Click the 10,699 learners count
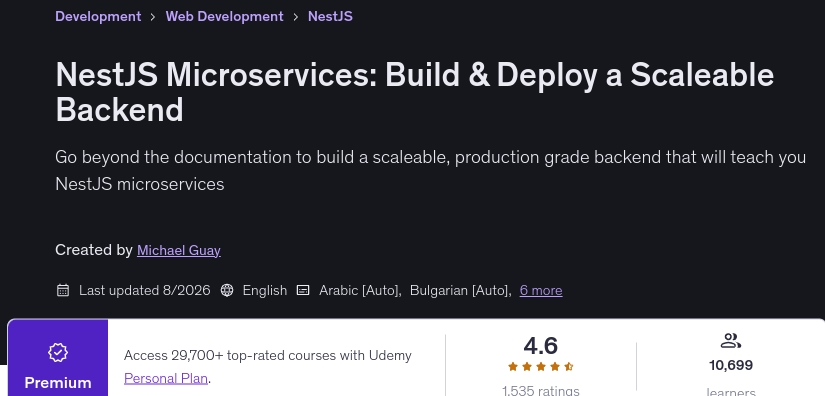The image size is (825, 396). pos(731,365)
